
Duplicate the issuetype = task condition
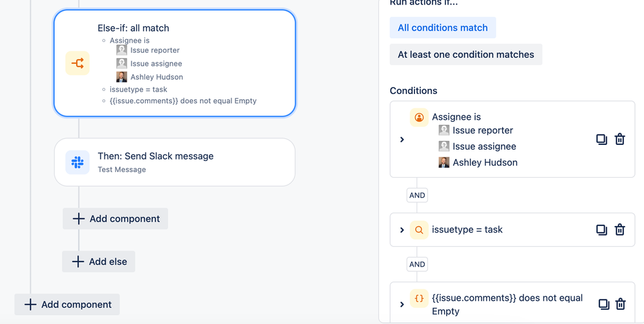(x=601, y=229)
